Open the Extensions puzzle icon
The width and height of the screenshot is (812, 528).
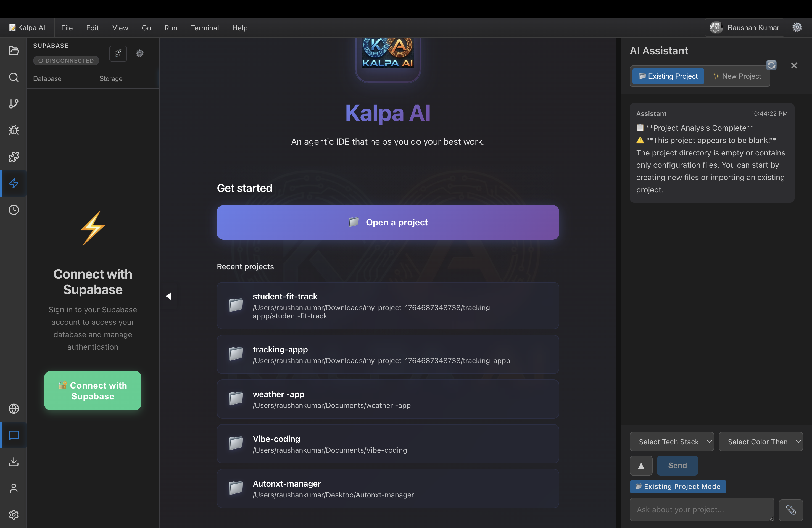[x=14, y=157]
